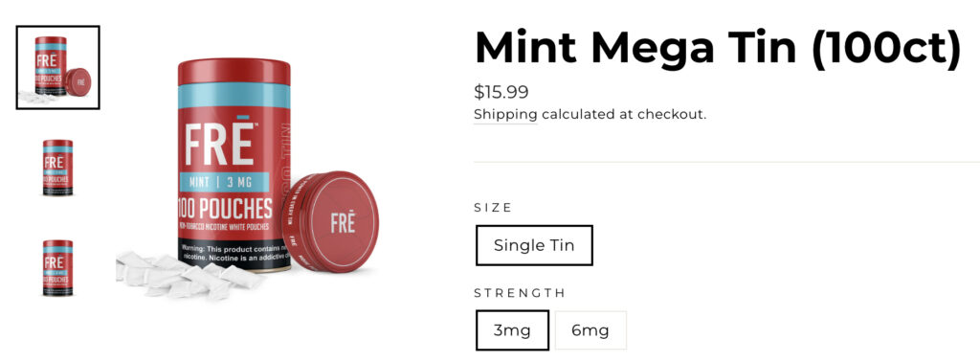Click the nicotine warning label on canister
The height and width of the screenshot is (362, 980).
[x=234, y=253]
